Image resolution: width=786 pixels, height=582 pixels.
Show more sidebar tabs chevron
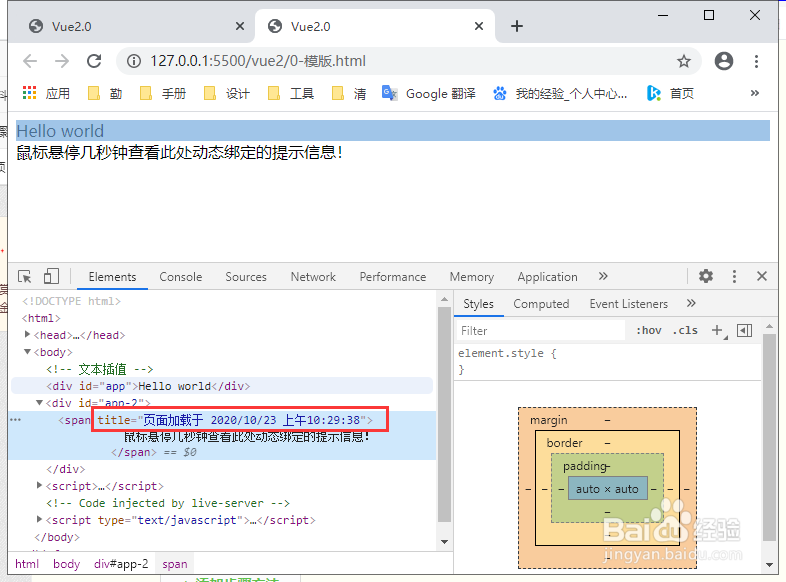point(691,303)
